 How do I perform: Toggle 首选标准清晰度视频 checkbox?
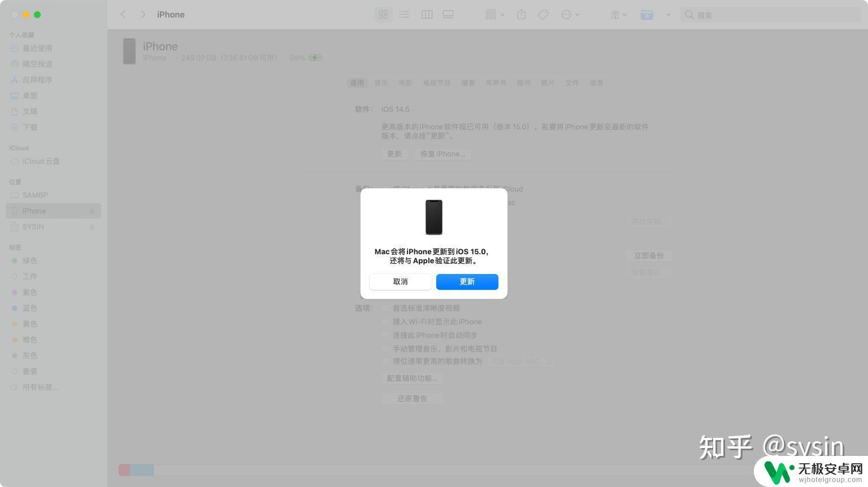click(385, 308)
